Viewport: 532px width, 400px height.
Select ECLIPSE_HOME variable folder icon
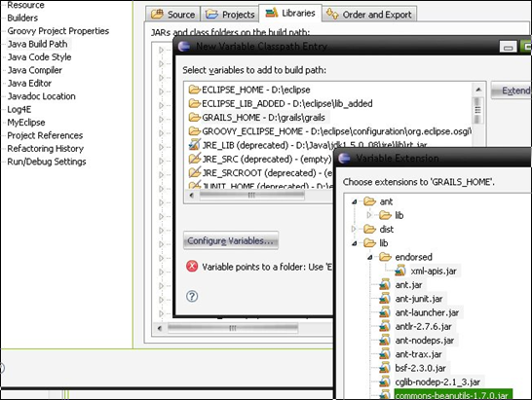tap(195, 90)
